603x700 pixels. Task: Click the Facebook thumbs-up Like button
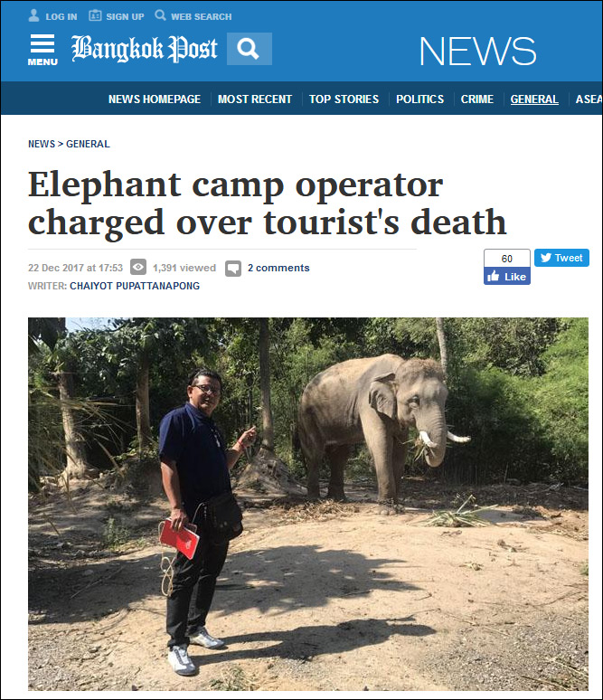pyautogui.click(x=507, y=277)
